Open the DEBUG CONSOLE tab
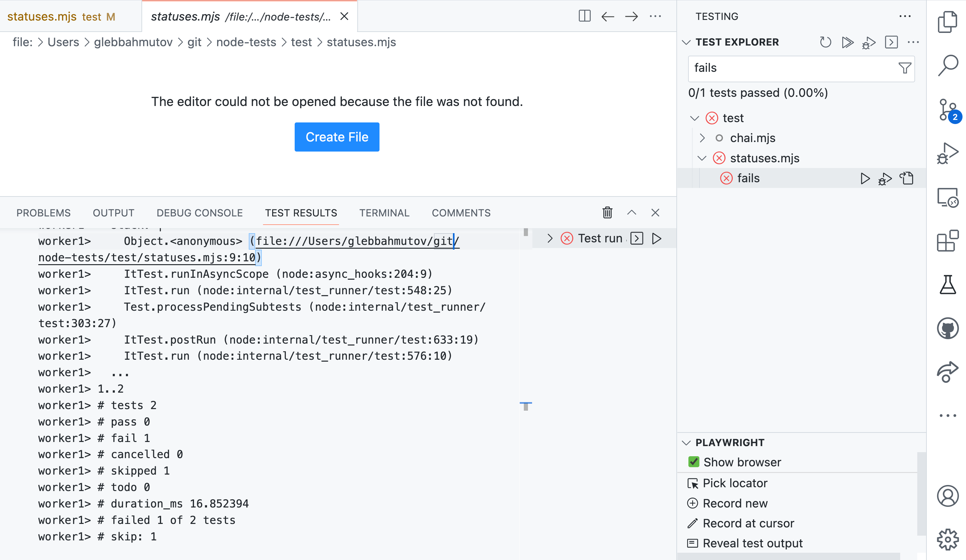The image size is (966, 560). click(199, 213)
